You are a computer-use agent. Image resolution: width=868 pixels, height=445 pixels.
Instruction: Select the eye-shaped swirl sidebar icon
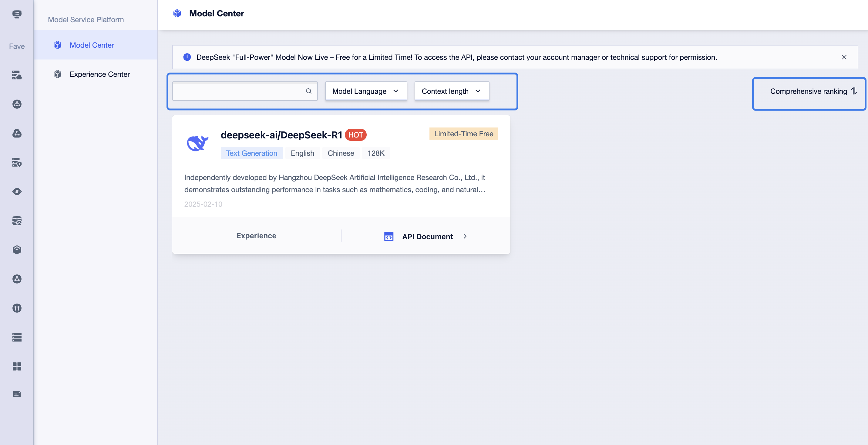coord(17,192)
